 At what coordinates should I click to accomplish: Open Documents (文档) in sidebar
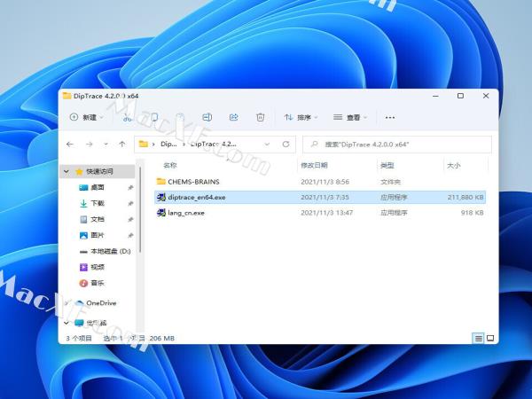[98, 219]
